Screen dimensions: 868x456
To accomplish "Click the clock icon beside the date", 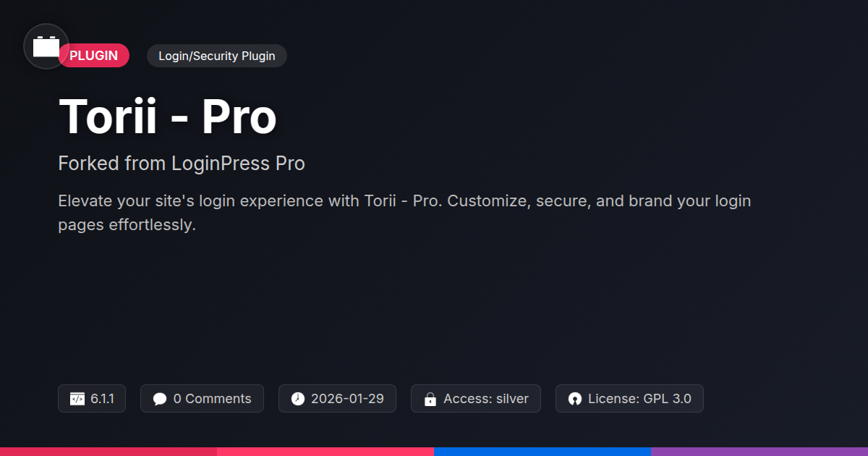I will pos(298,399).
